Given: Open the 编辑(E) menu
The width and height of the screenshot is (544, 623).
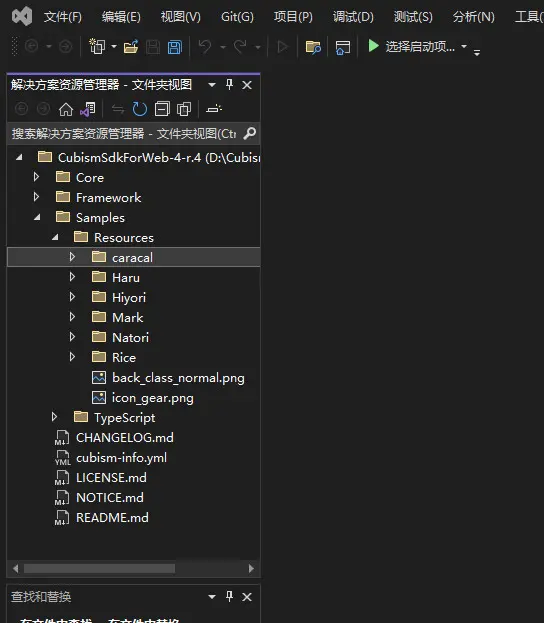Looking at the screenshot, I should (121, 17).
